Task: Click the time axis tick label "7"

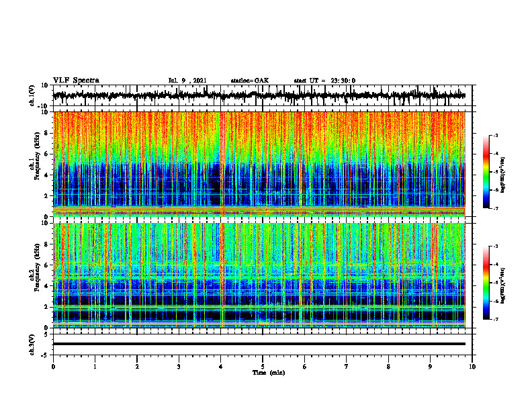Action: coord(347,367)
